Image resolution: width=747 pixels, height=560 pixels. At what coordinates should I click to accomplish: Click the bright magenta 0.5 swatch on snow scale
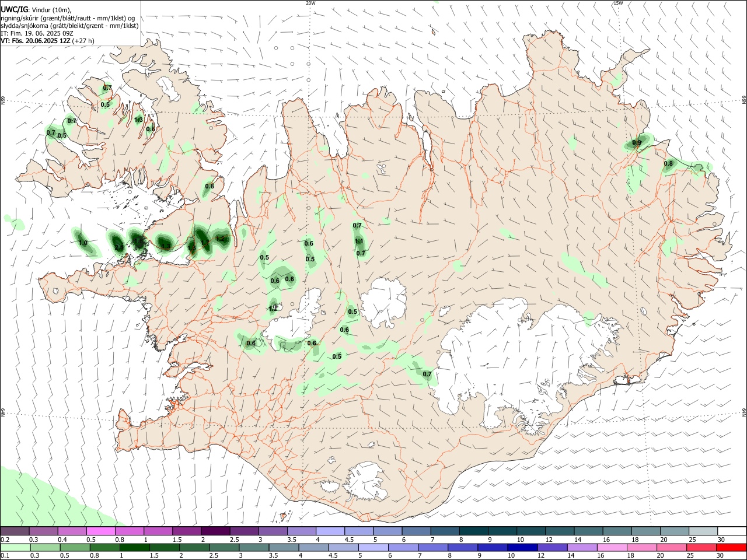click(x=100, y=531)
